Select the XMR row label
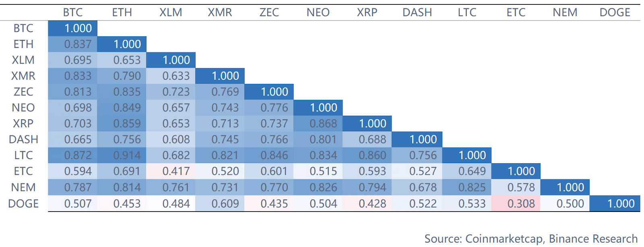 (23, 76)
